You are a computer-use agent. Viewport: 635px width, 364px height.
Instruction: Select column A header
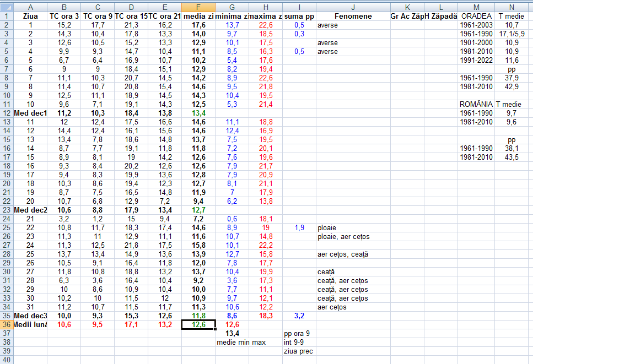30,7
